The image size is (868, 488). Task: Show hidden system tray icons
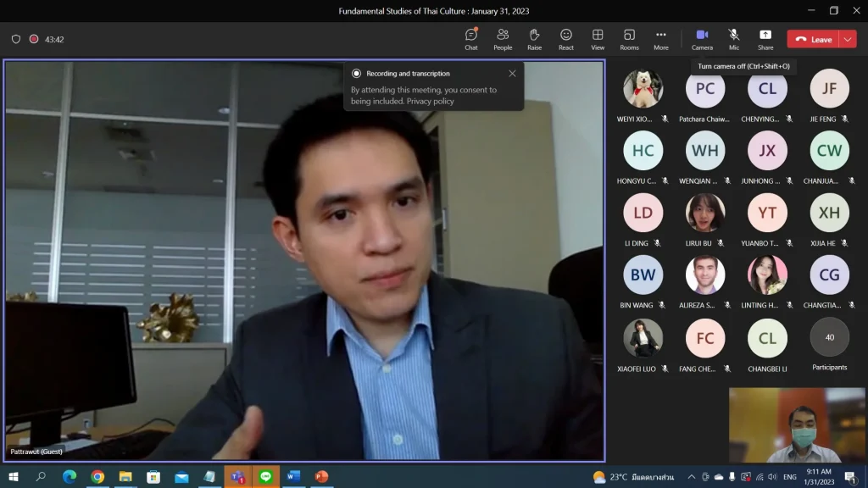691,477
